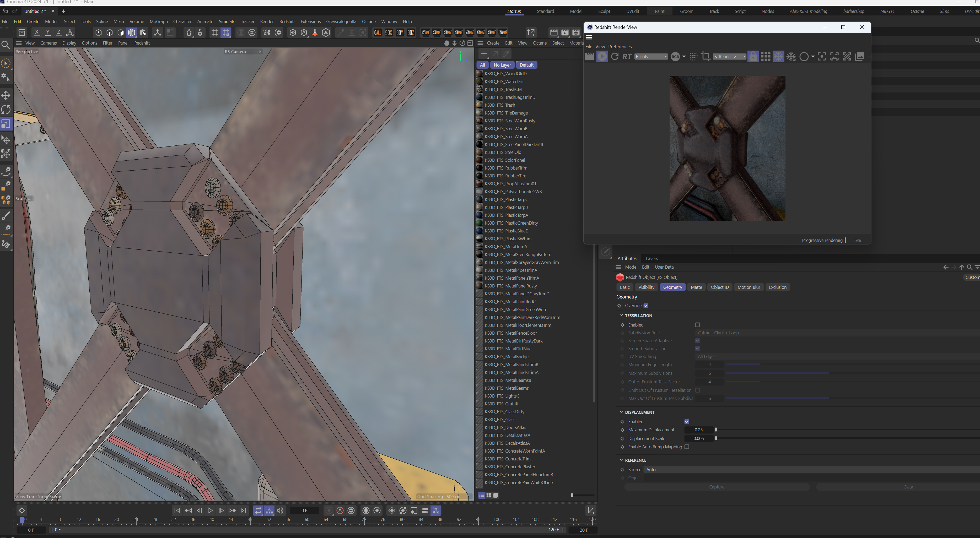Click the Capture button

click(x=717, y=487)
